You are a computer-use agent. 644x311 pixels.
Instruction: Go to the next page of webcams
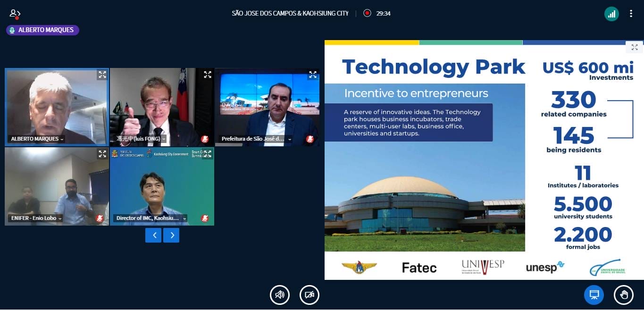click(x=171, y=235)
